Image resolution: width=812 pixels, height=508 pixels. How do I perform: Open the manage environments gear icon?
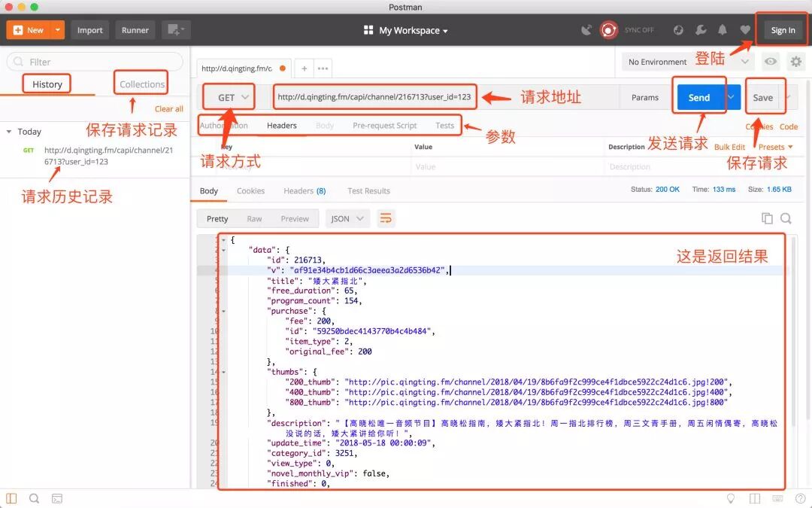(x=796, y=62)
